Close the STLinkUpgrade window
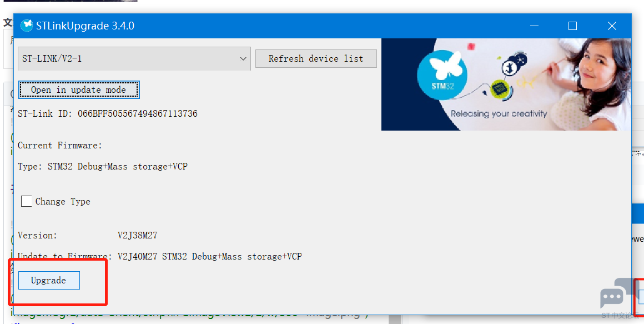This screenshot has width=644, height=324. coord(612,26)
